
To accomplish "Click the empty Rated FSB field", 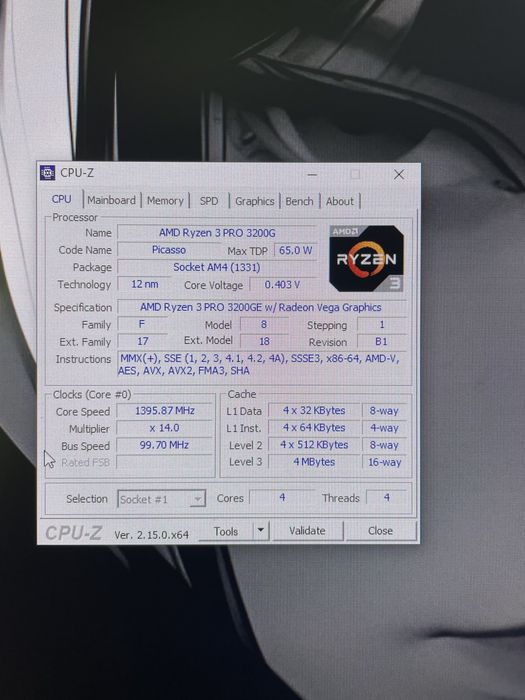I will [165, 462].
